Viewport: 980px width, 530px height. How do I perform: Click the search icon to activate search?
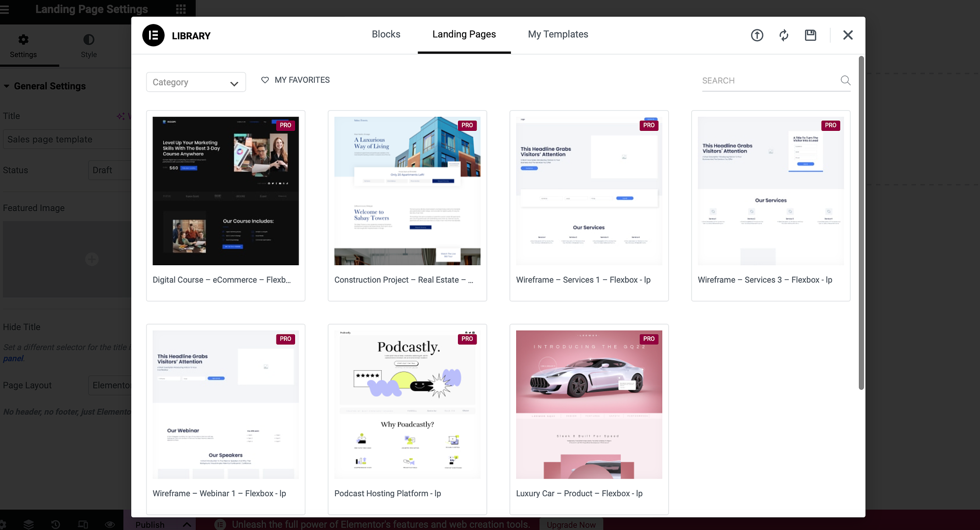tap(845, 80)
